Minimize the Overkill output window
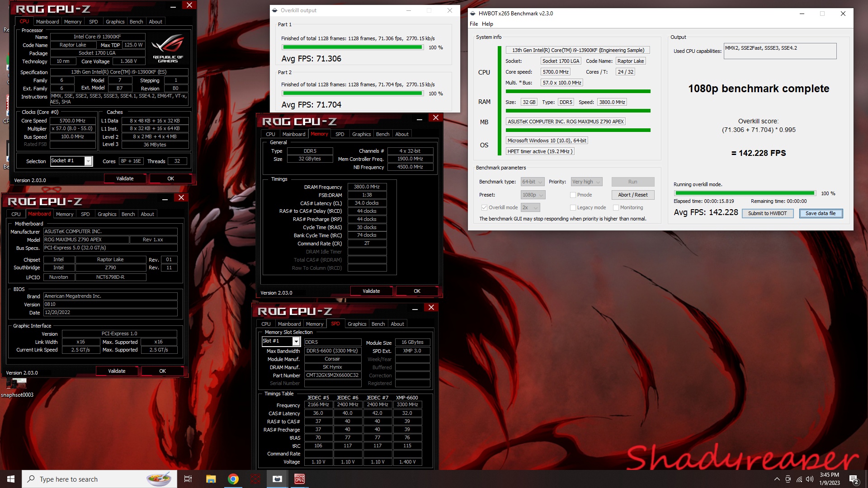The width and height of the screenshot is (868, 488). coord(409,10)
